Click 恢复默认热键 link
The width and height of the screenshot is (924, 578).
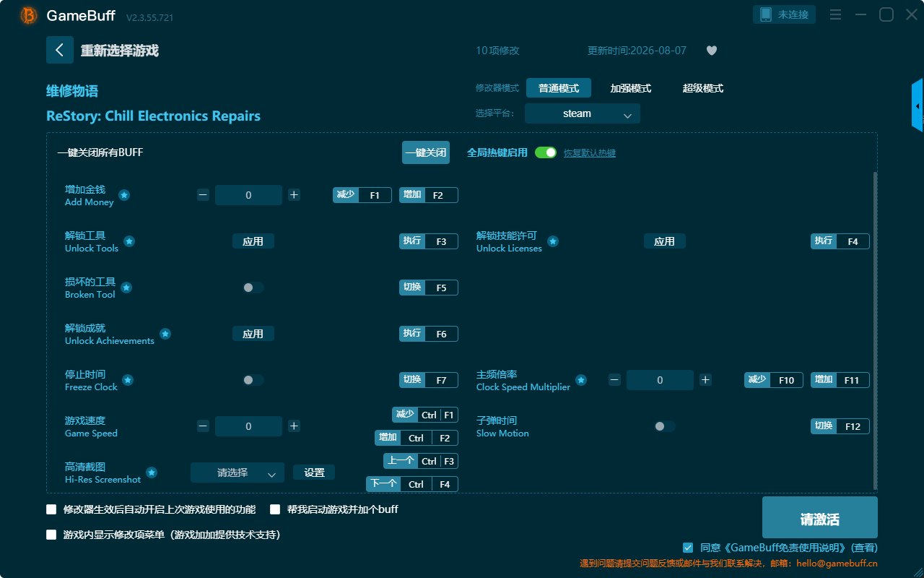point(590,153)
